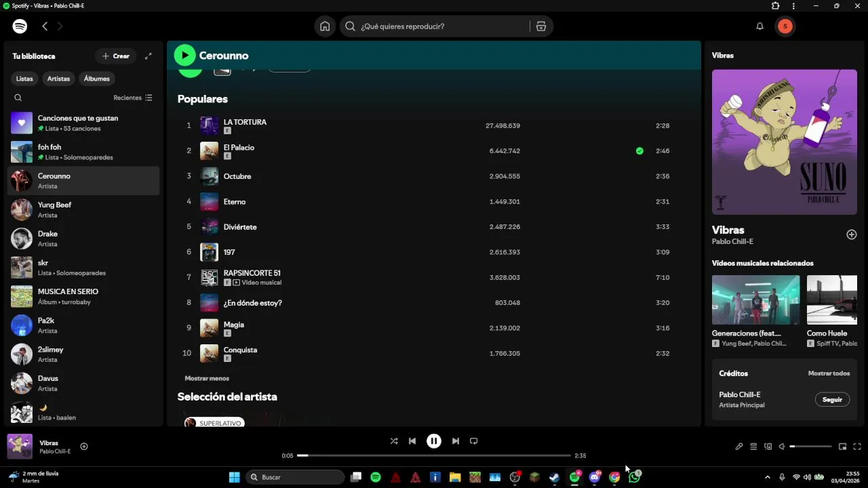Open the Explore browse icon
Viewport: 868px width, 488px height.
[x=540, y=26]
